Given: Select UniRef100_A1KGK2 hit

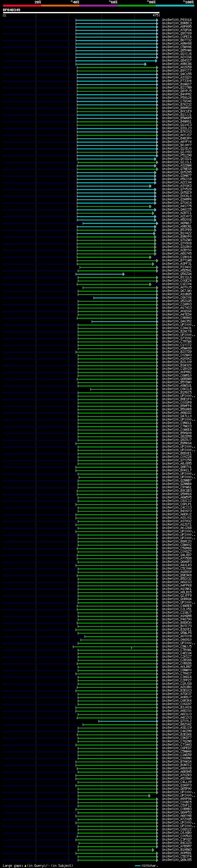Looking at the screenshot, I should tap(176, 358).
